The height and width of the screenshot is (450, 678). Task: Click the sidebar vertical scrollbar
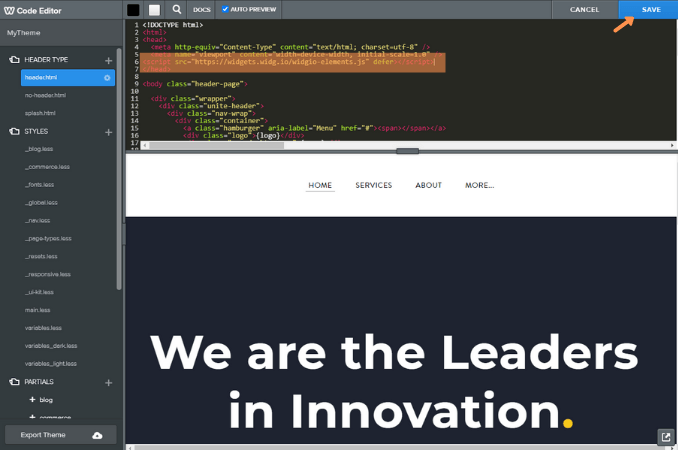119,169
